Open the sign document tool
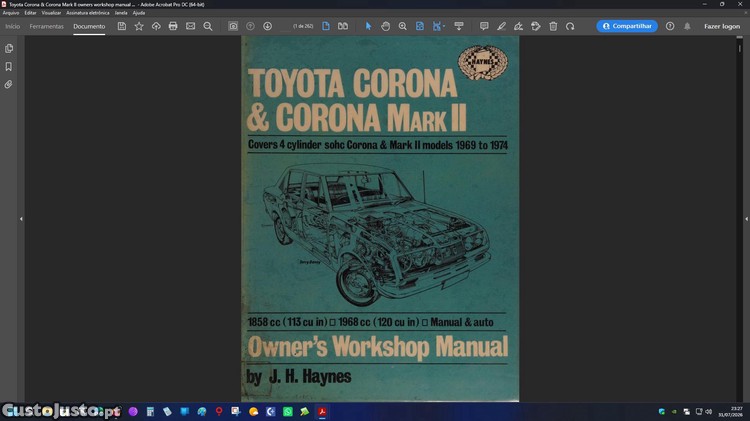 click(518, 26)
